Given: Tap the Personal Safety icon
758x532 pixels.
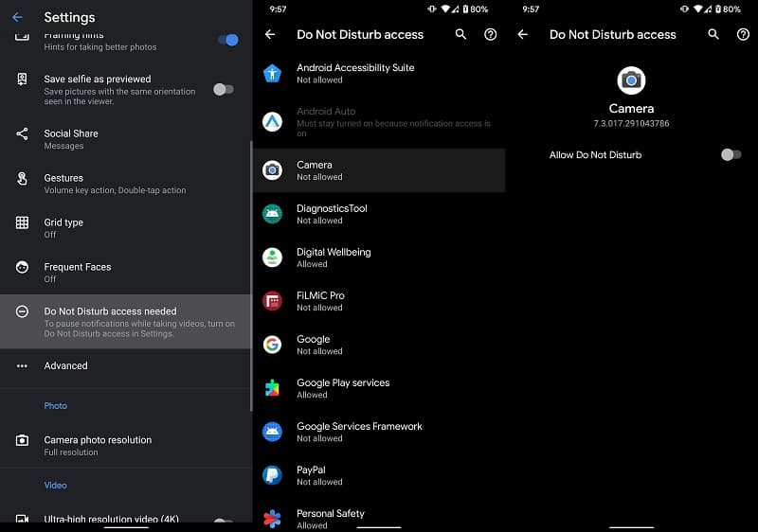Looking at the screenshot, I should coord(272,519).
